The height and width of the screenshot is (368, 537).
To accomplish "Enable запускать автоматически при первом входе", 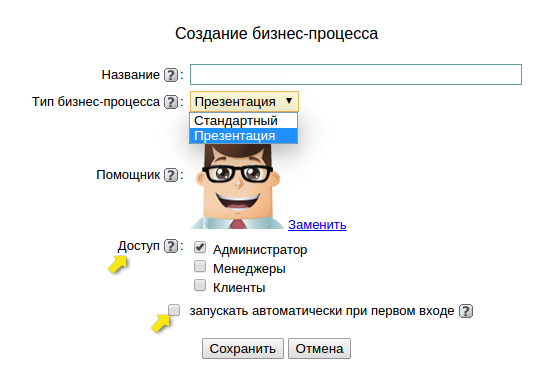I will (x=174, y=309).
